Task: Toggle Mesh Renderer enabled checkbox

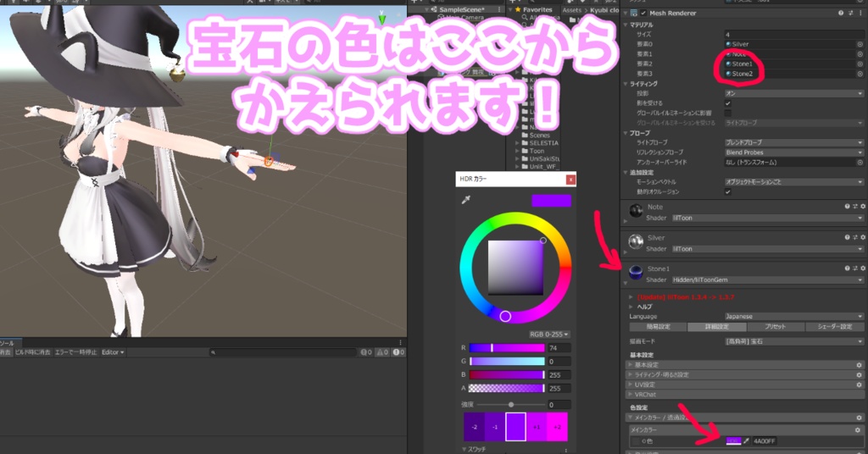Action: 643,13
